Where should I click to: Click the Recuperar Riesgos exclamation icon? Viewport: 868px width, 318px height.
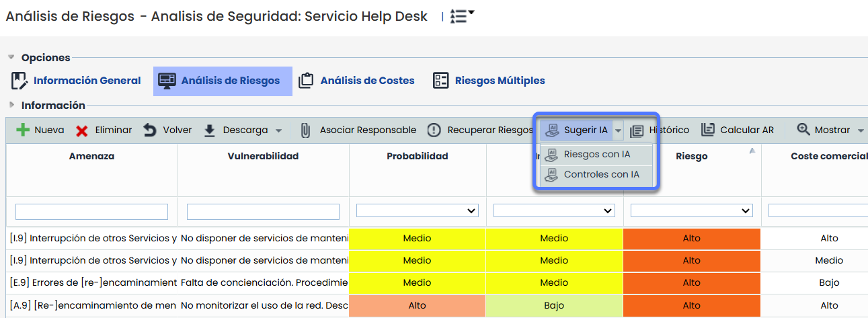click(x=434, y=130)
